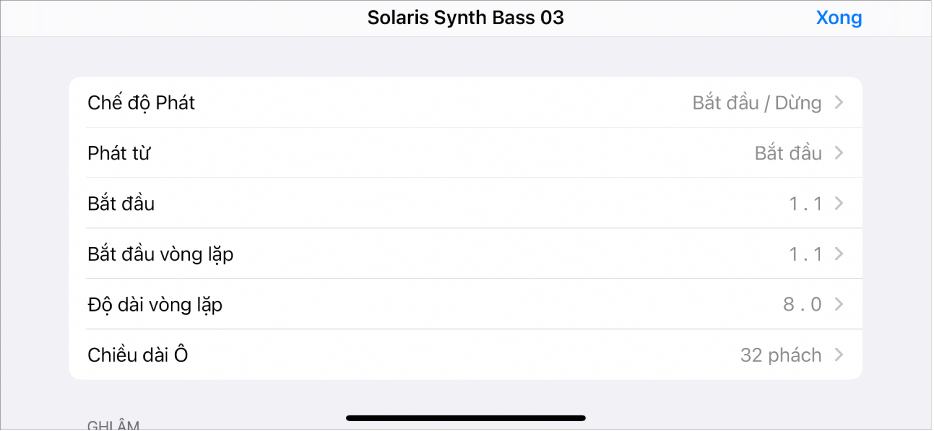934x431 pixels.
Task: Select the 32 phách value
Action: tap(780, 355)
